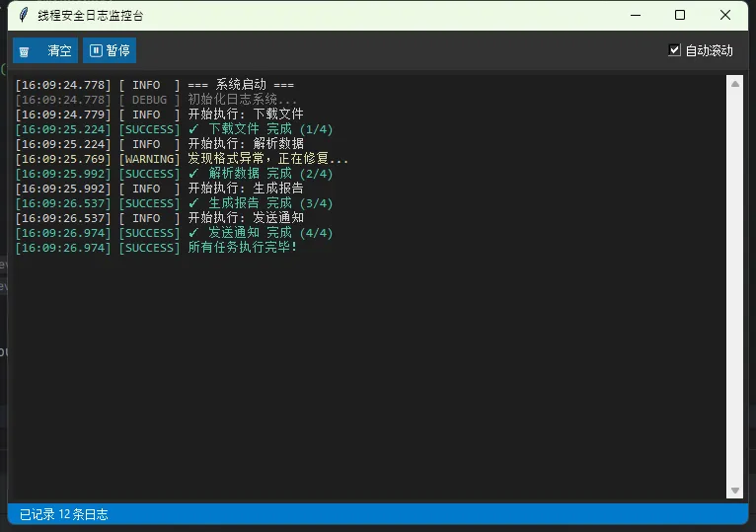Viewport: 756px width, 532px height.
Task: Close the log monitor window
Action: [725, 16]
